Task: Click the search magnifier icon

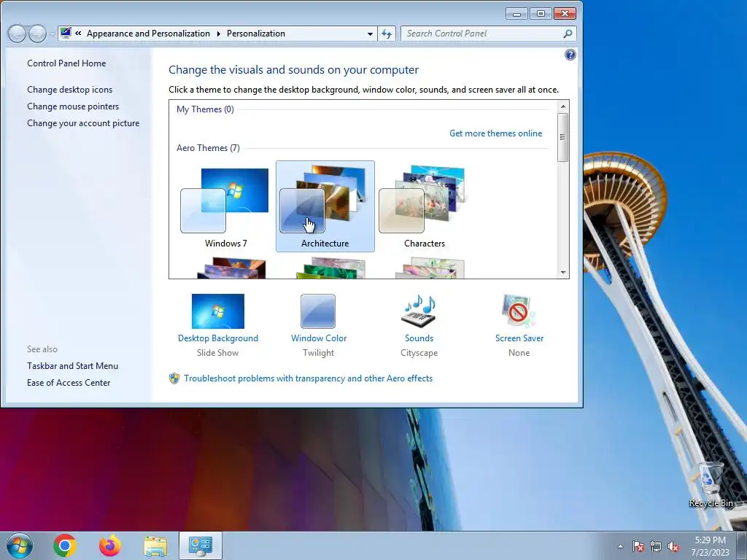Action: coord(568,34)
